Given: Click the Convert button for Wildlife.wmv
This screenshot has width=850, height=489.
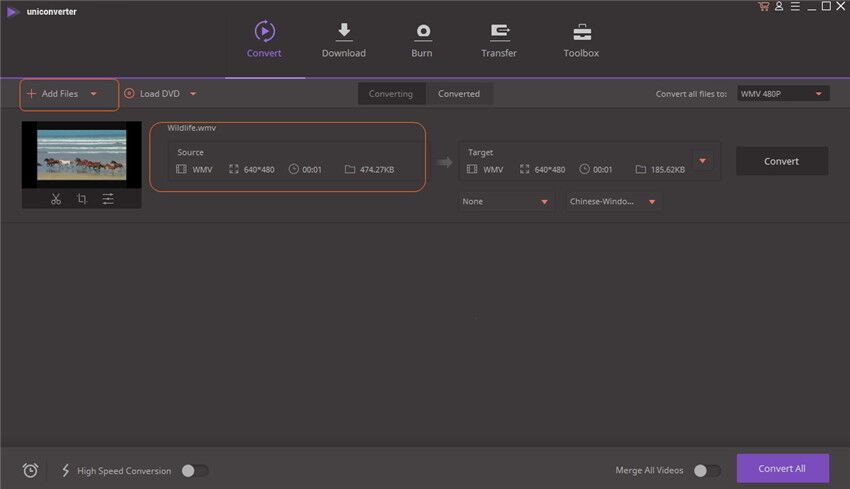Looking at the screenshot, I should (781, 161).
